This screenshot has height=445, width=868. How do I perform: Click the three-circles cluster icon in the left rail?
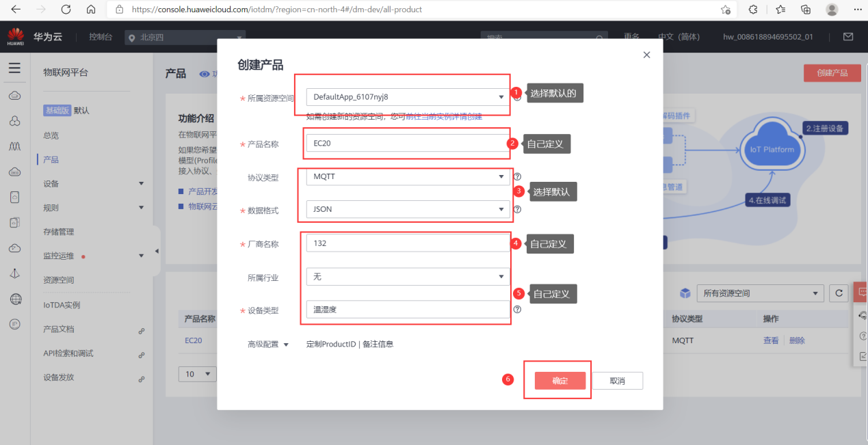coord(14,121)
